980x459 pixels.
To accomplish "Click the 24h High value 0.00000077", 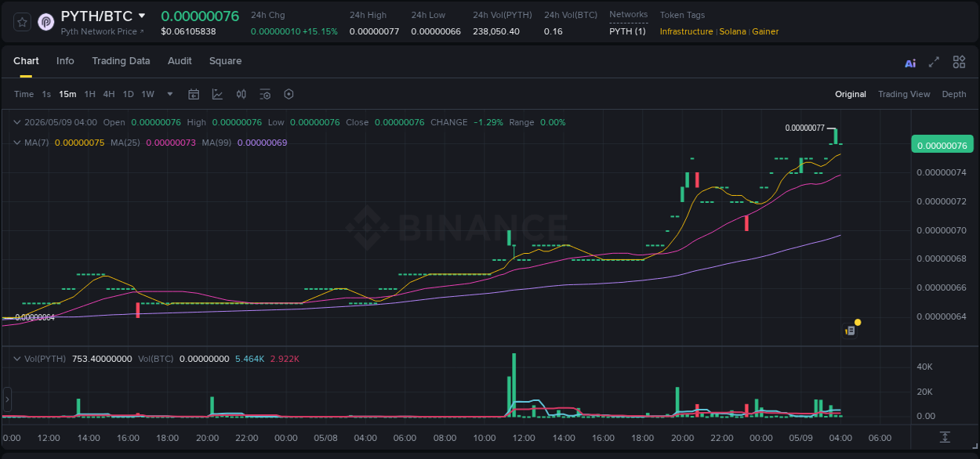I will pos(374,31).
